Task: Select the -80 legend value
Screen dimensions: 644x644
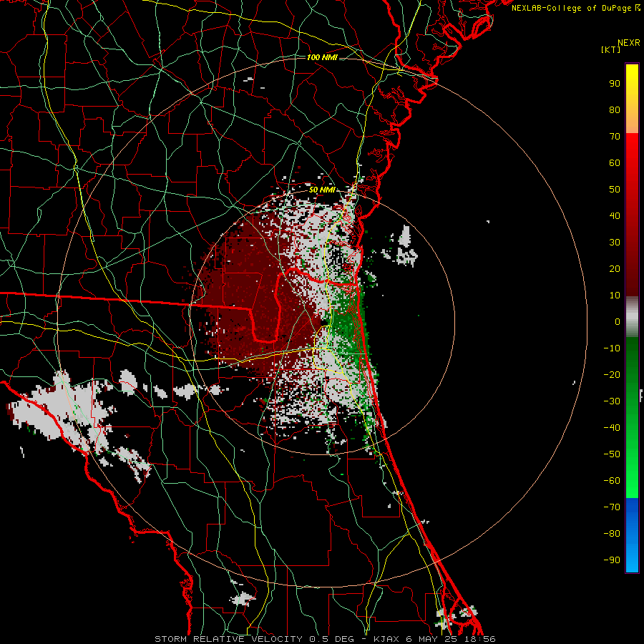Action: pyautogui.click(x=612, y=534)
